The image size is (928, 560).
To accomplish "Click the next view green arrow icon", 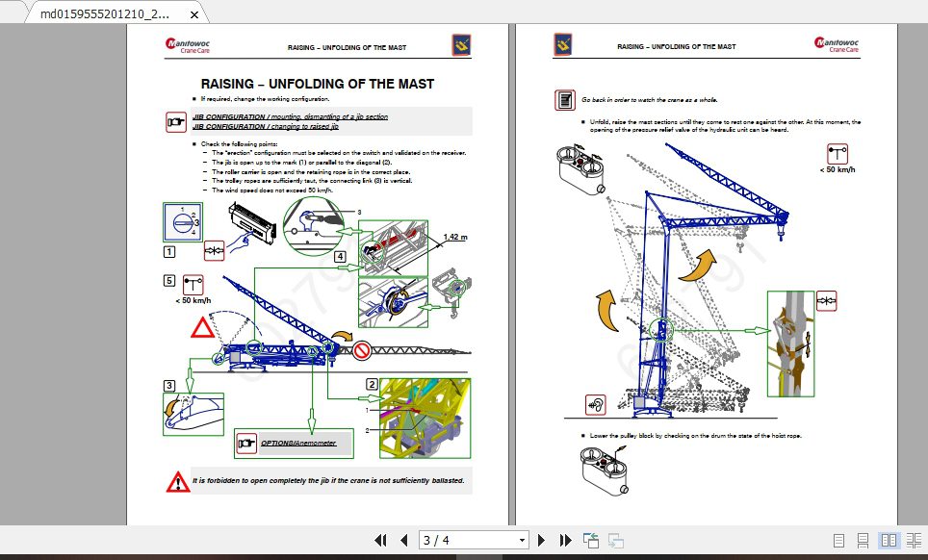I will pos(614,540).
